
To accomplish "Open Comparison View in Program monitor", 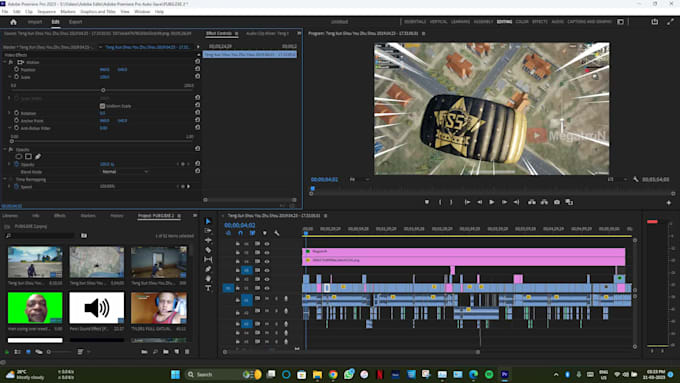I will 569,202.
